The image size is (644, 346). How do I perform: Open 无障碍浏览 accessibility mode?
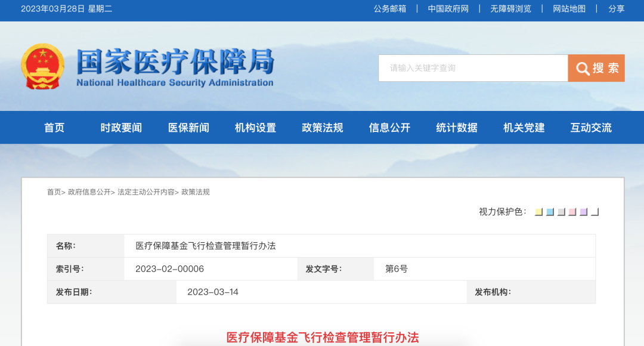pos(510,9)
